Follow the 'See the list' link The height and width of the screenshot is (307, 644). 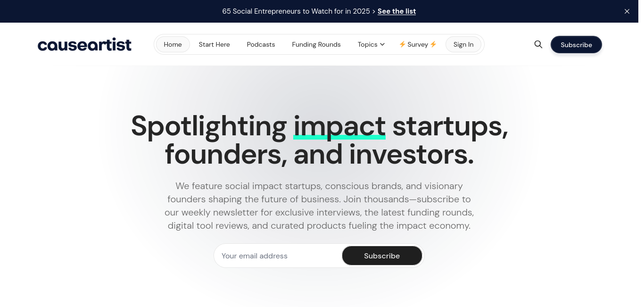pyautogui.click(x=396, y=11)
